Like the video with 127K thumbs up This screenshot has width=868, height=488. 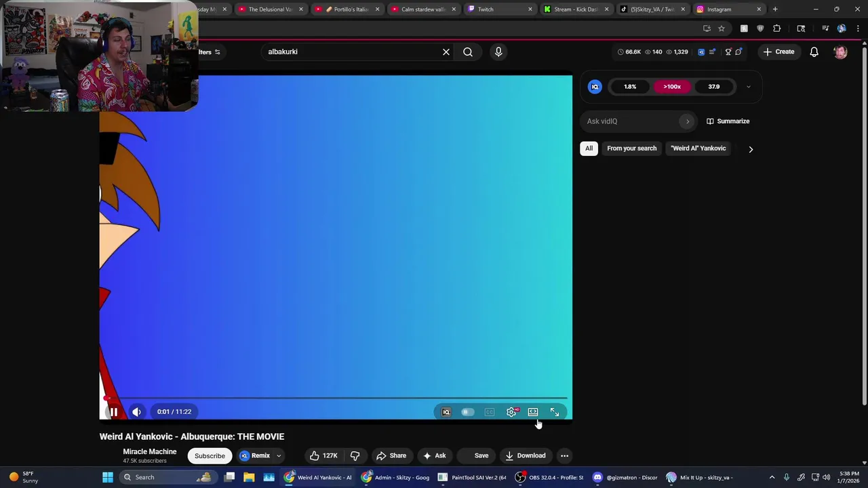[323, 455]
